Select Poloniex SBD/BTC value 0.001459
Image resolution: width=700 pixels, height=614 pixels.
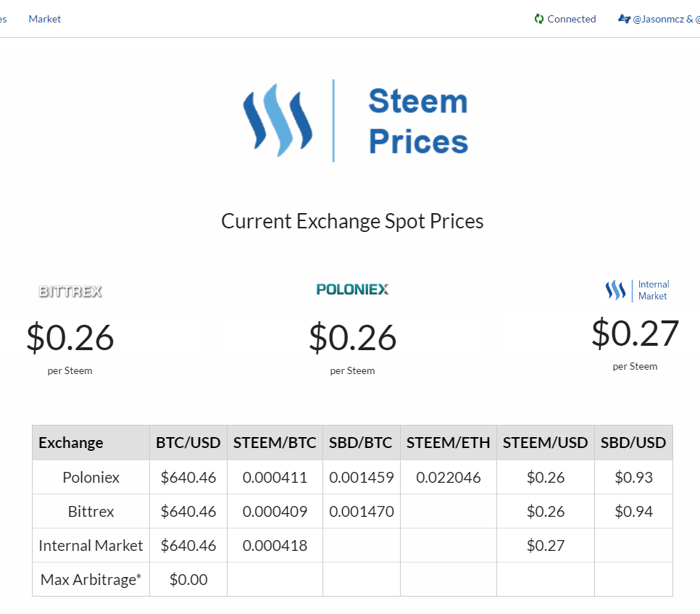[361, 478]
